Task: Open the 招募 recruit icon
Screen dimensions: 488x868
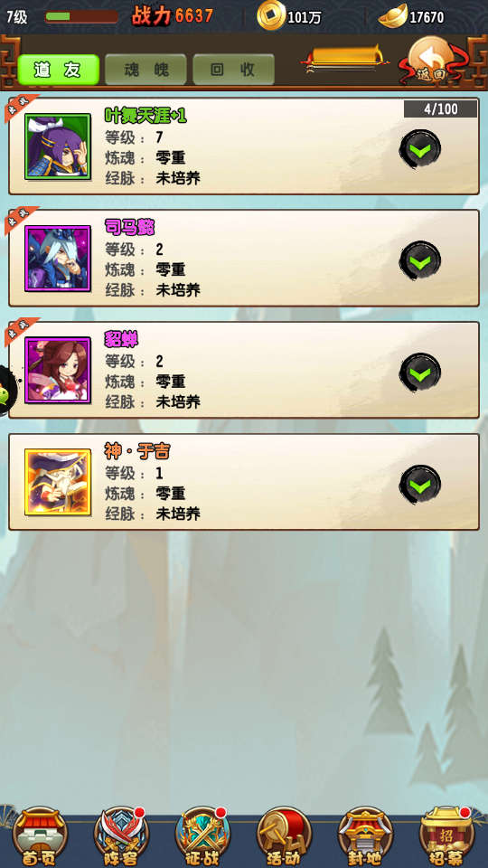Action: pos(447,835)
